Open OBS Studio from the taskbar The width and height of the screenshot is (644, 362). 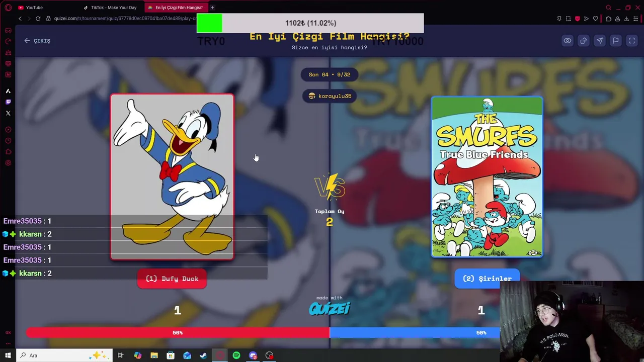click(270, 355)
